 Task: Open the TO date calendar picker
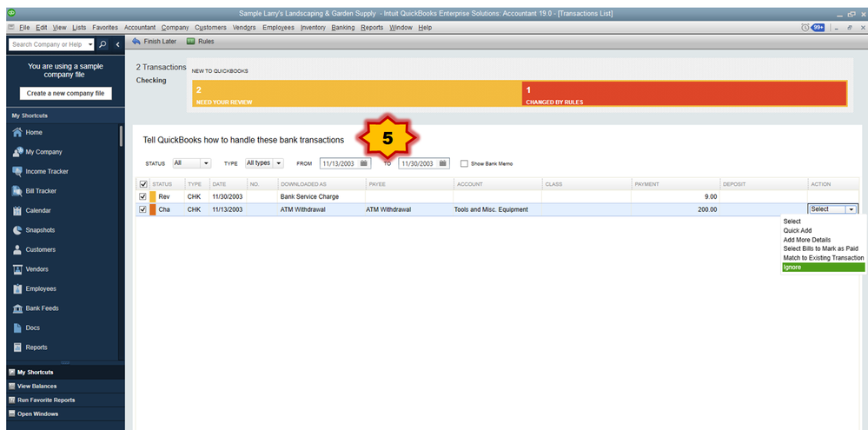click(x=443, y=163)
